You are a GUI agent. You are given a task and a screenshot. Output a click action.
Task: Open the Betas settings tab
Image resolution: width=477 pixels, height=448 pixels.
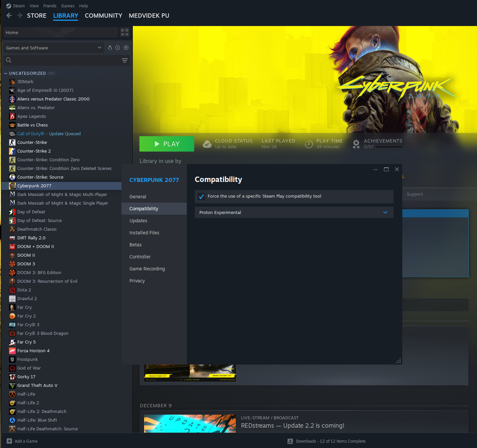coord(135,245)
